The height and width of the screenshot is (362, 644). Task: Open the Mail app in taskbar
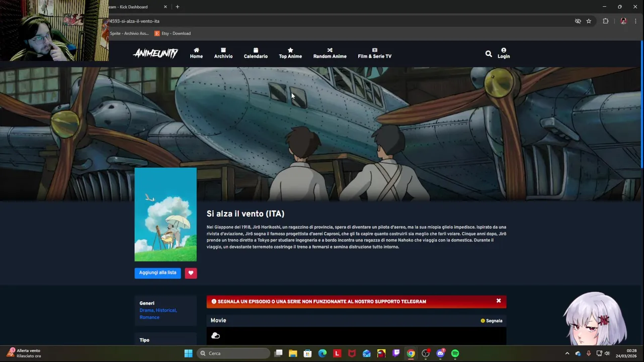coord(367,353)
